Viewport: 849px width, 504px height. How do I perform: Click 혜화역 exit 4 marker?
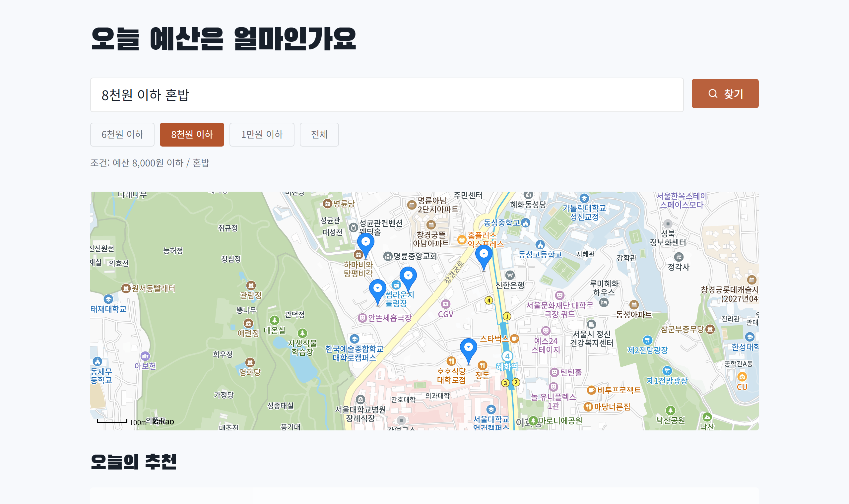(x=489, y=300)
